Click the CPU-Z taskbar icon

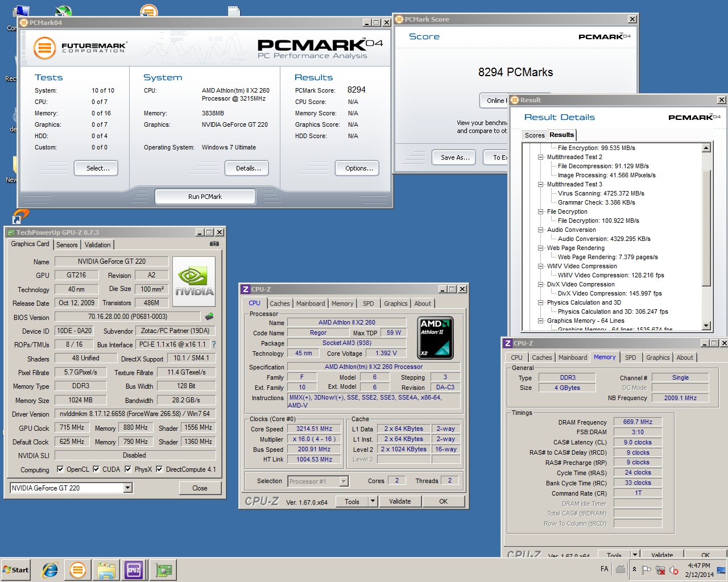(x=134, y=569)
